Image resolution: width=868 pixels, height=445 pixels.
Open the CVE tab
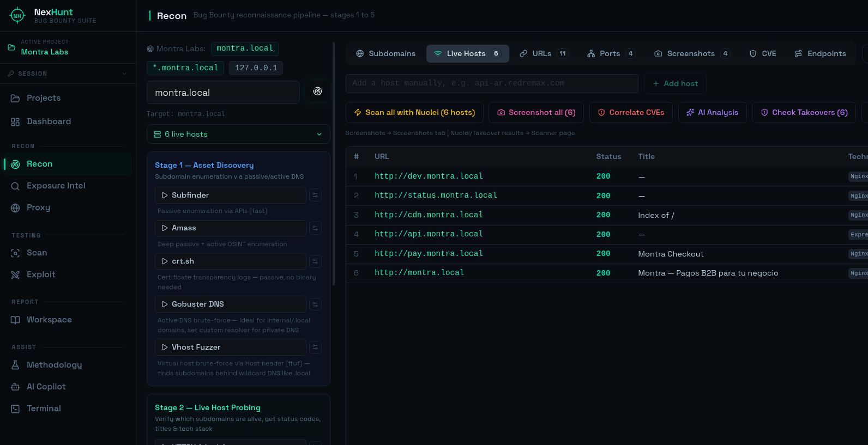[763, 53]
